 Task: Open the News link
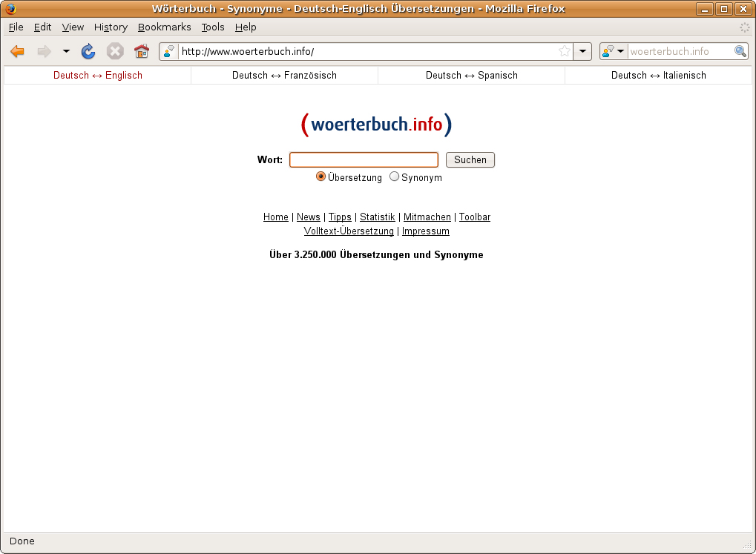point(309,217)
